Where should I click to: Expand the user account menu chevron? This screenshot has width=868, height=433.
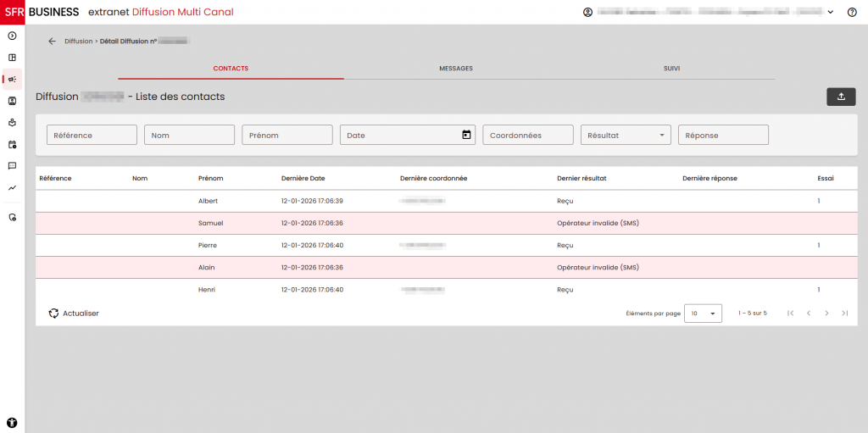click(x=831, y=13)
